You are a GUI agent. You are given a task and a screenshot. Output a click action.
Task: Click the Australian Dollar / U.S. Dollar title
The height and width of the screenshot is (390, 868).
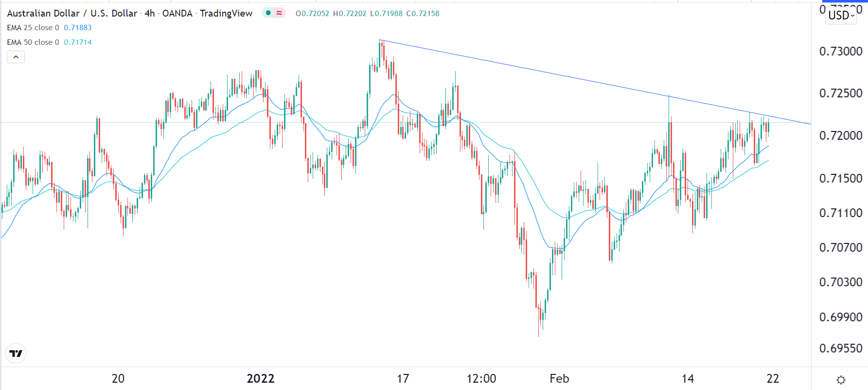pyautogui.click(x=72, y=13)
